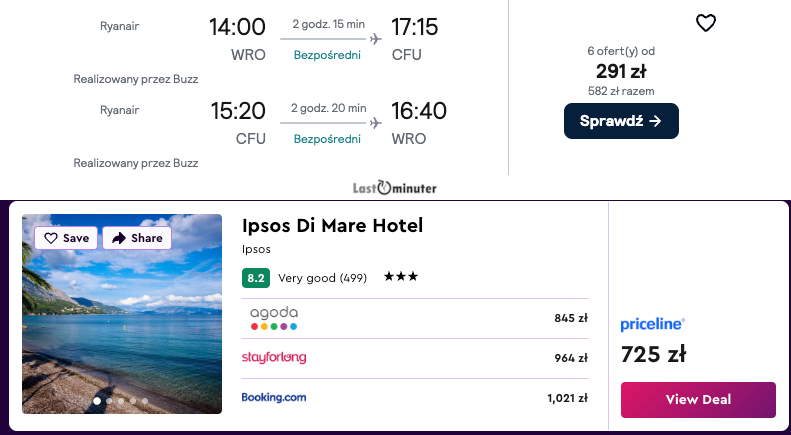Click the Sprawdź button
The height and width of the screenshot is (435, 791).
point(621,121)
